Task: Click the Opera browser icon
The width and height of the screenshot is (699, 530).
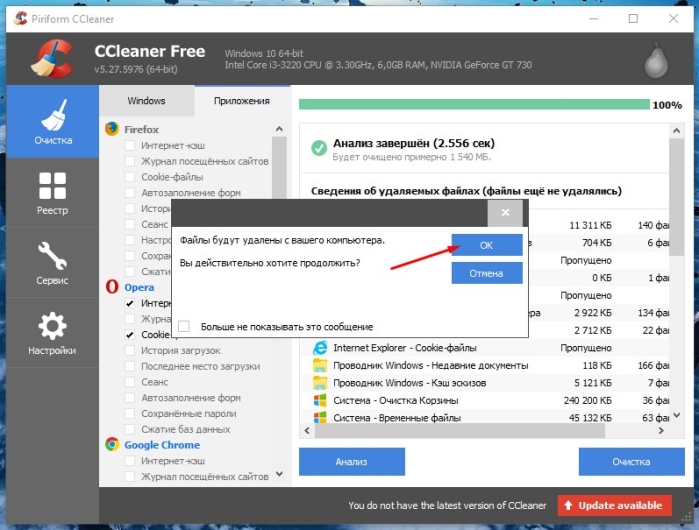Action: [x=112, y=287]
